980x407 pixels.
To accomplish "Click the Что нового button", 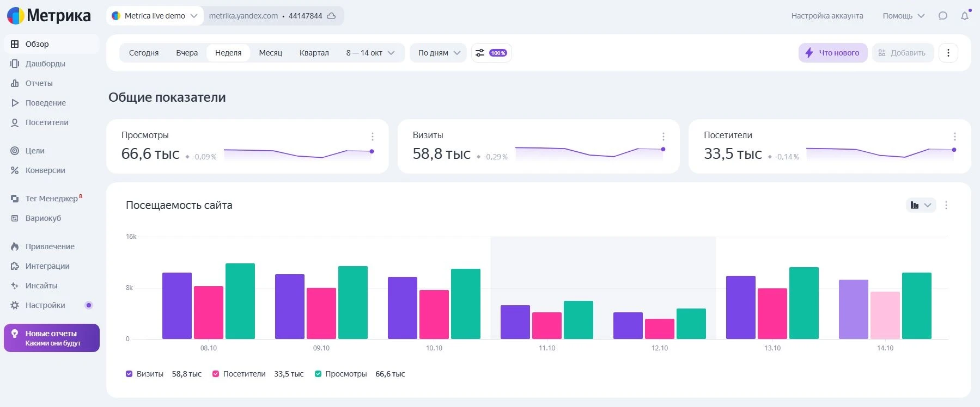I will point(833,53).
